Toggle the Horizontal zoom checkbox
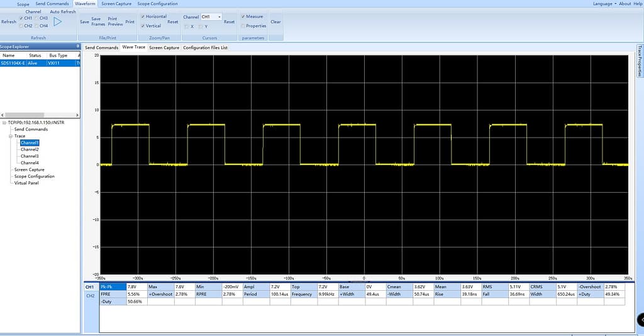644x336 pixels. coord(143,16)
